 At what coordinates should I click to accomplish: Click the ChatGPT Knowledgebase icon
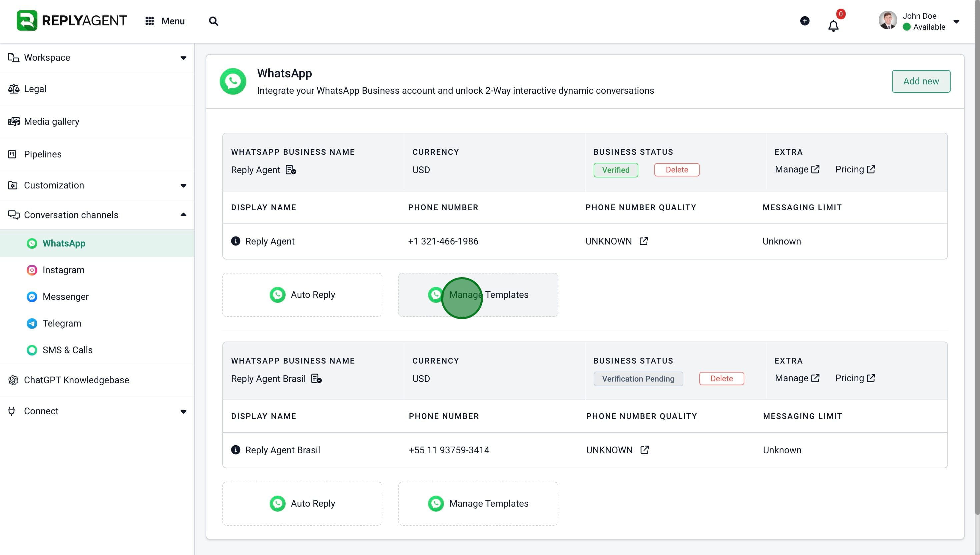(13, 380)
